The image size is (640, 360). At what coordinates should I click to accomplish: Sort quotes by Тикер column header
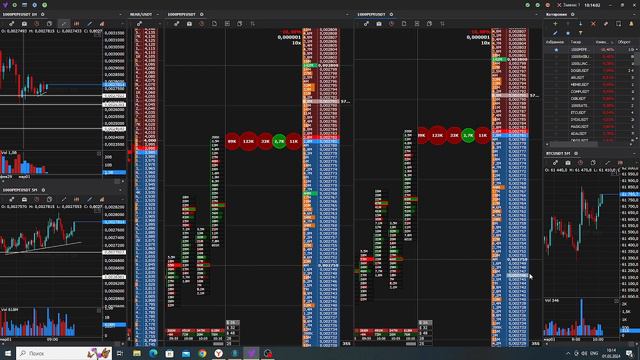click(x=576, y=42)
